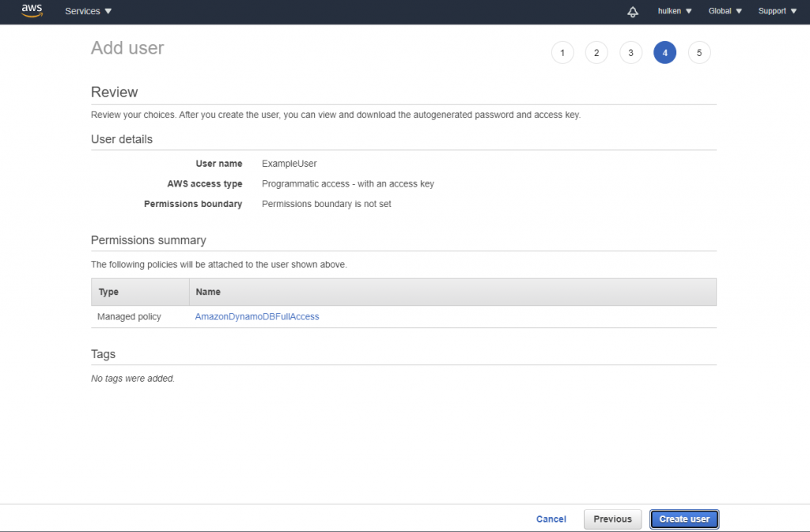This screenshot has height=532, width=810.
Task: Cancel the add user wizard
Action: click(x=551, y=519)
